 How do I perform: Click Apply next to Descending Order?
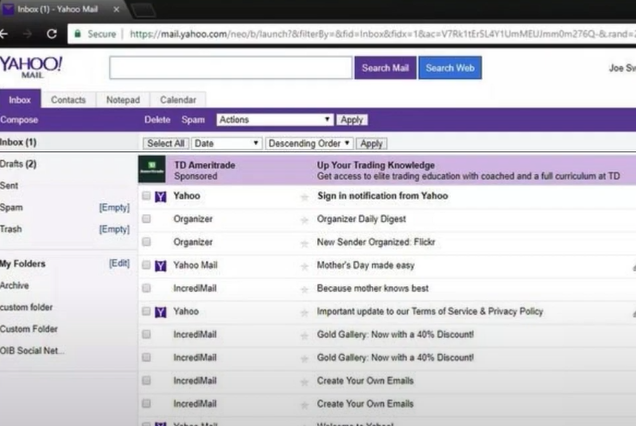(x=372, y=143)
